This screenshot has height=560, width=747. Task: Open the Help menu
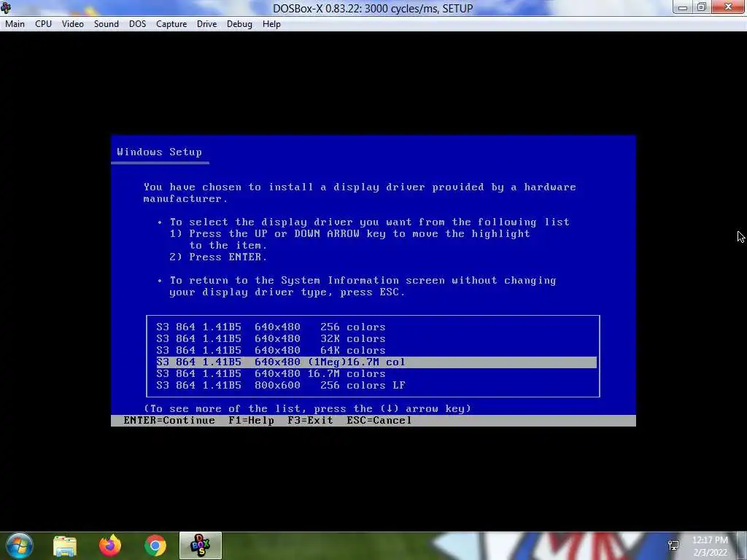tap(271, 24)
